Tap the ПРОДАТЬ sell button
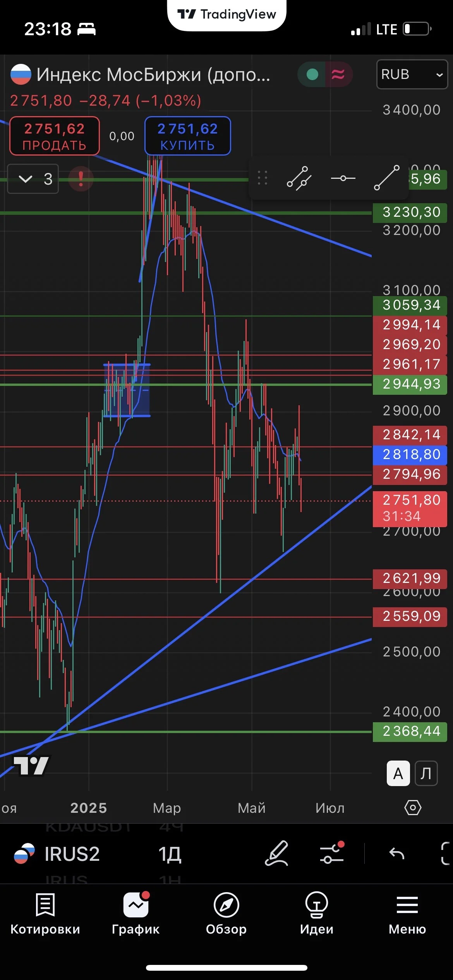 pyautogui.click(x=55, y=136)
